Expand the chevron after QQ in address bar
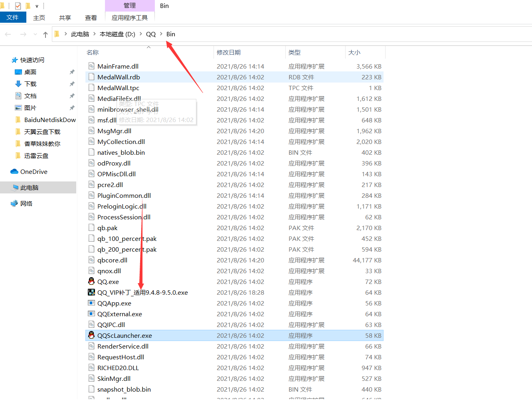This screenshot has width=532, height=400. (161, 34)
